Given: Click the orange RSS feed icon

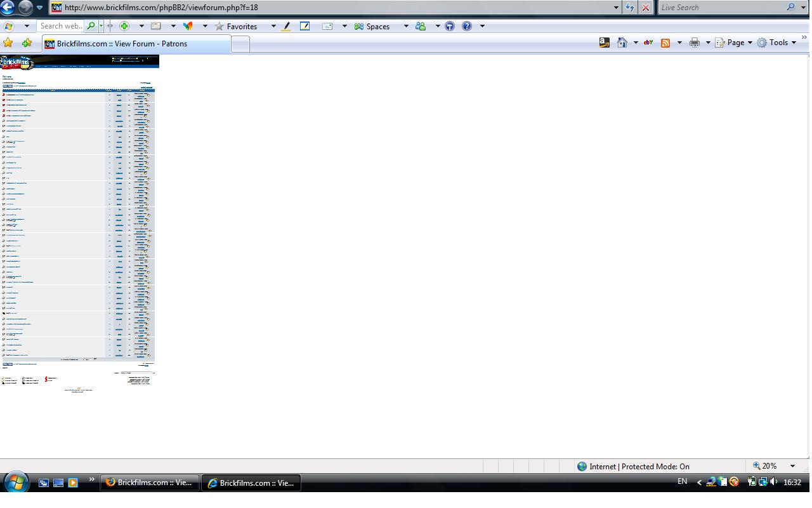Looking at the screenshot, I should coord(665,43).
